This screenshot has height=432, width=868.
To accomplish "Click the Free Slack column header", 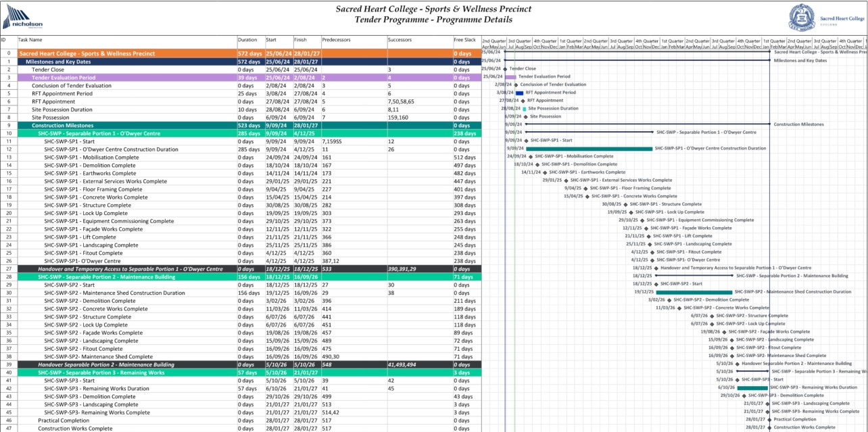I will (x=464, y=40).
